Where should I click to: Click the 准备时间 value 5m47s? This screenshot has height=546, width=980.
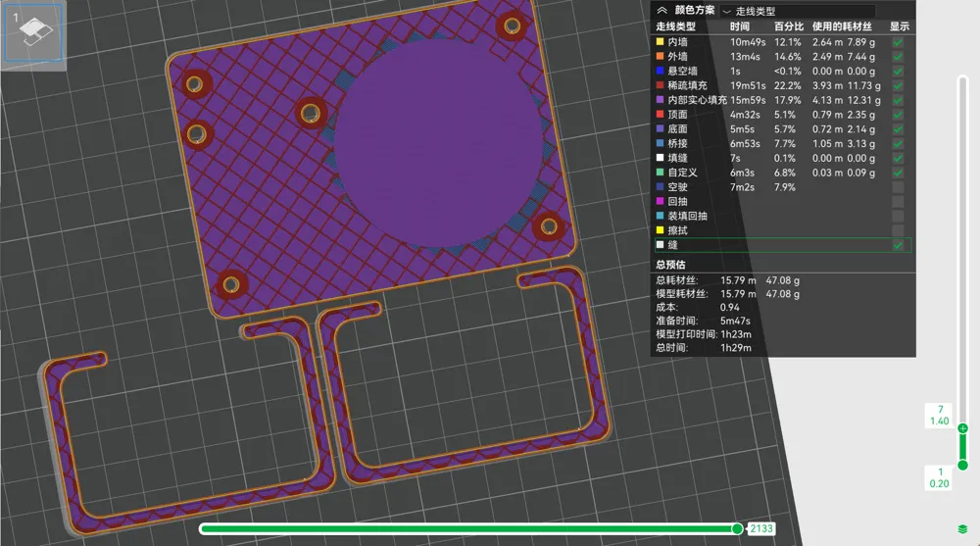pyautogui.click(x=735, y=321)
